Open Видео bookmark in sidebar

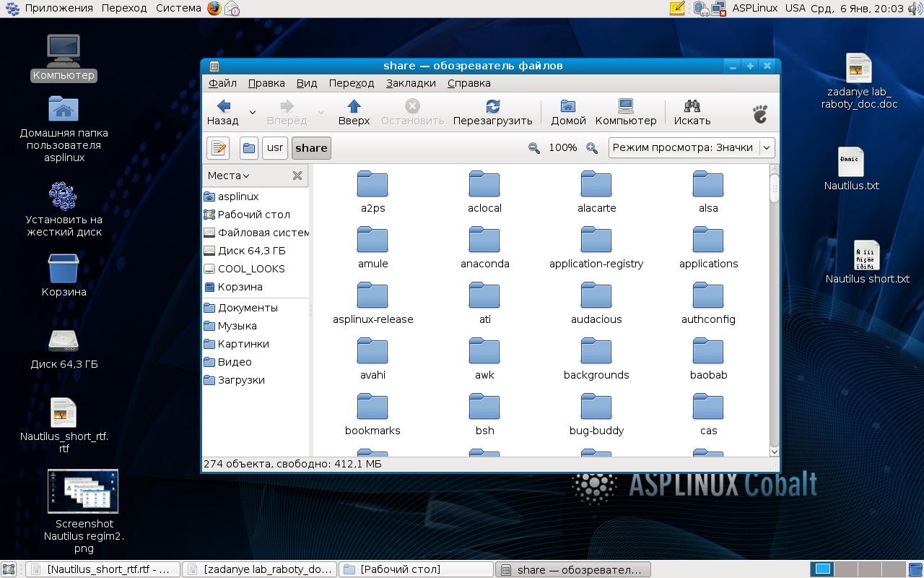point(256,362)
